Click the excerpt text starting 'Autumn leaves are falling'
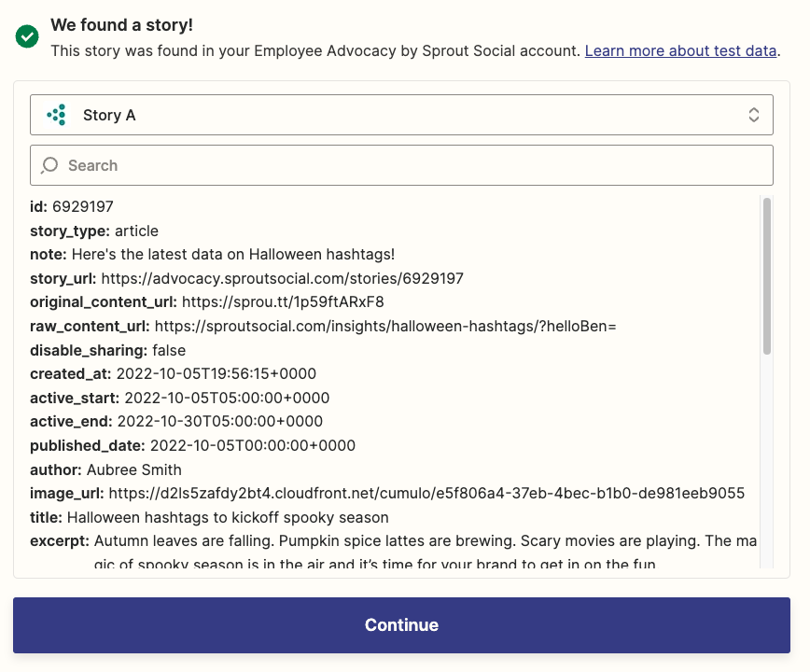 426,553
